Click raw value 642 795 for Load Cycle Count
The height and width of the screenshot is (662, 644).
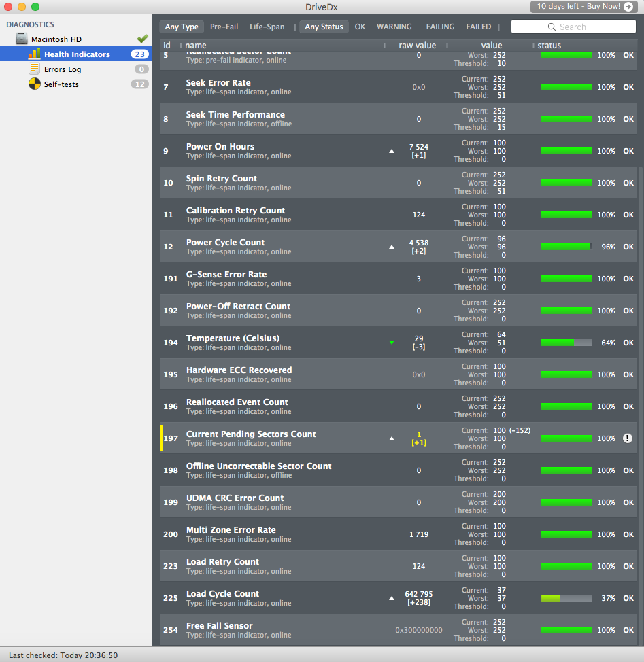click(418, 594)
